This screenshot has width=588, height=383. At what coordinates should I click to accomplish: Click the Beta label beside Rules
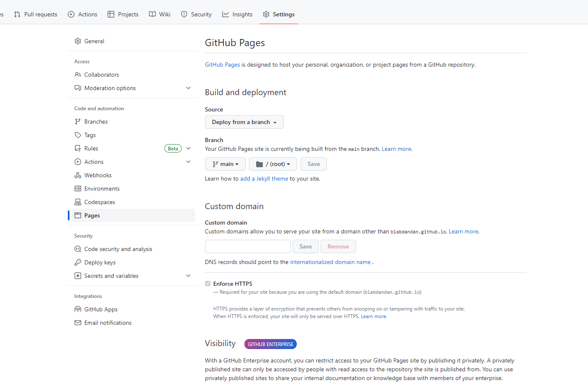pos(173,148)
